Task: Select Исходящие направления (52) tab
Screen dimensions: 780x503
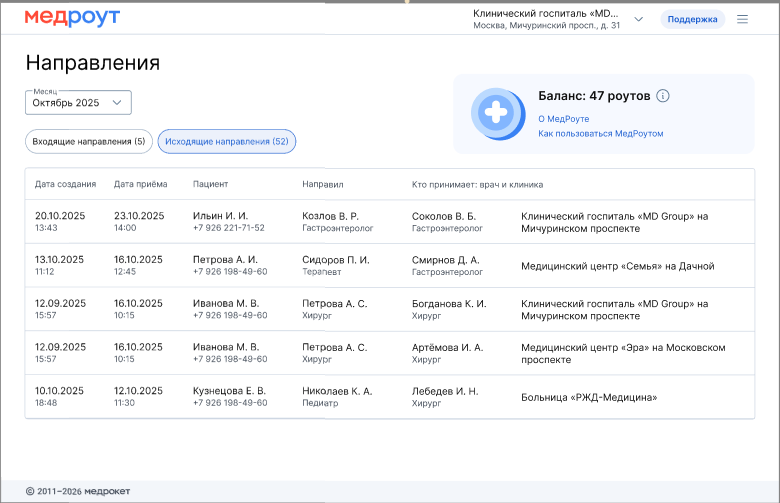Action: pos(226,142)
